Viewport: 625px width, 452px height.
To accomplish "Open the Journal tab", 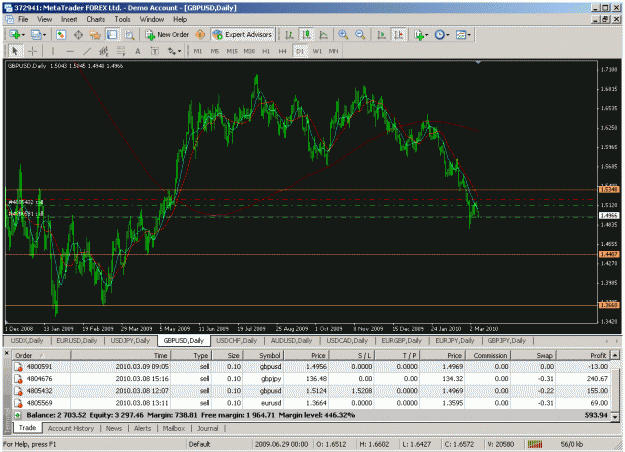I will pos(207,428).
